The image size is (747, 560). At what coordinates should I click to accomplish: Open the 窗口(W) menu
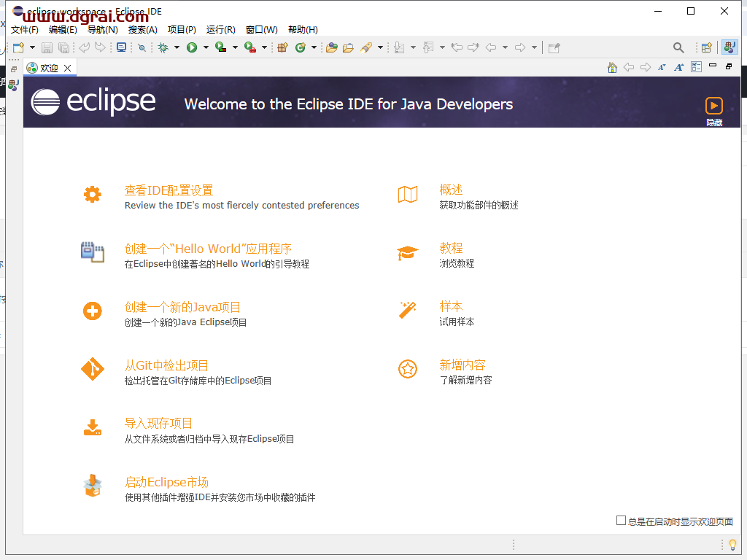[262, 29]
